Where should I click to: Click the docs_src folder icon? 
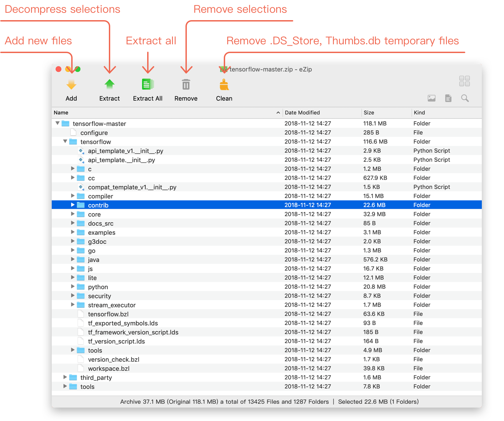click(x=81, y=223)
